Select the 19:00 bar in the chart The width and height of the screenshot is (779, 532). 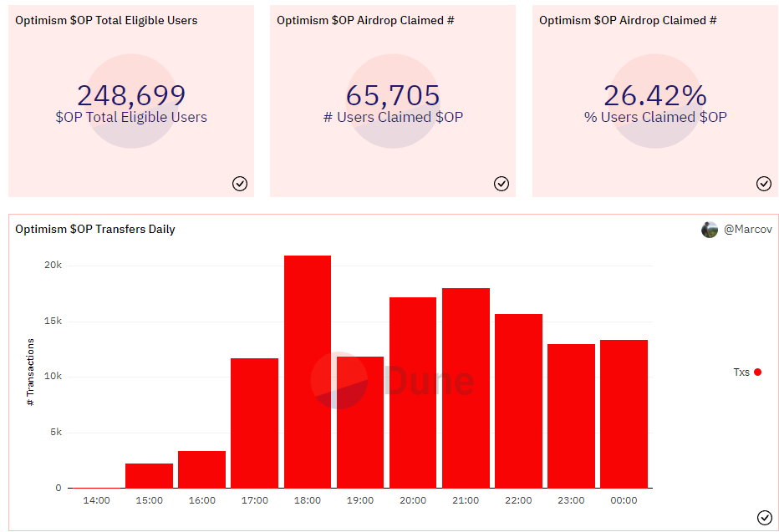[360, 423]
